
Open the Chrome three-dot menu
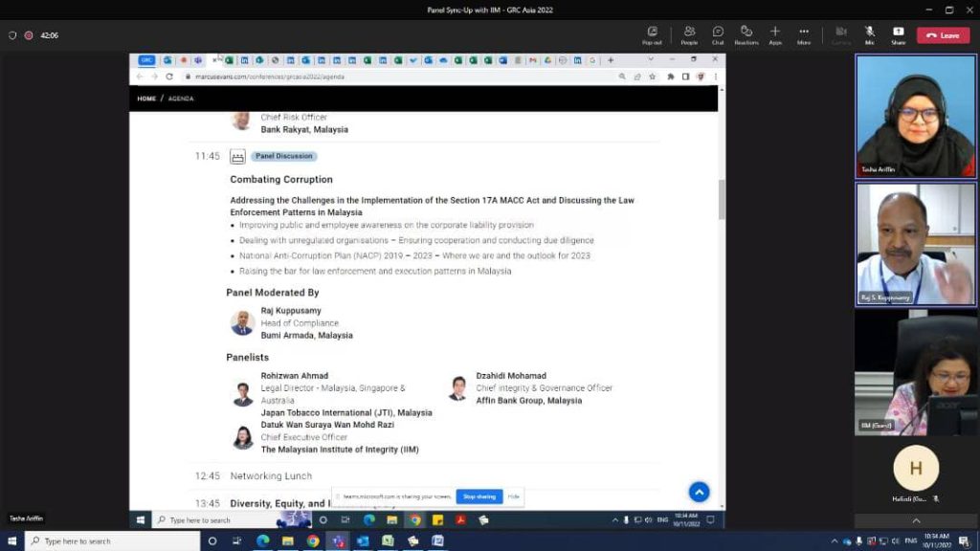click(x=716, y=77)
